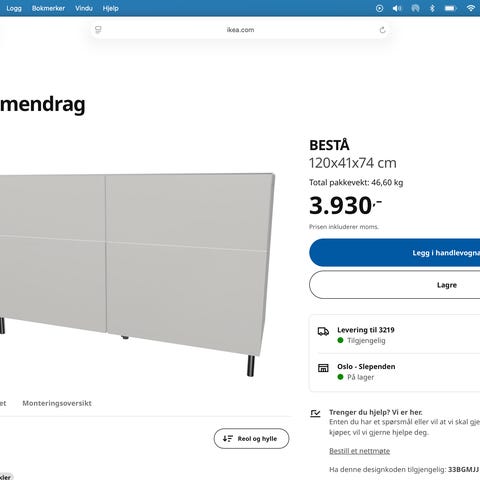480x480 pixels.
Task: Click the Tilgjengelig delivery status
Action: pyautogui.click(x=366, y=341)
